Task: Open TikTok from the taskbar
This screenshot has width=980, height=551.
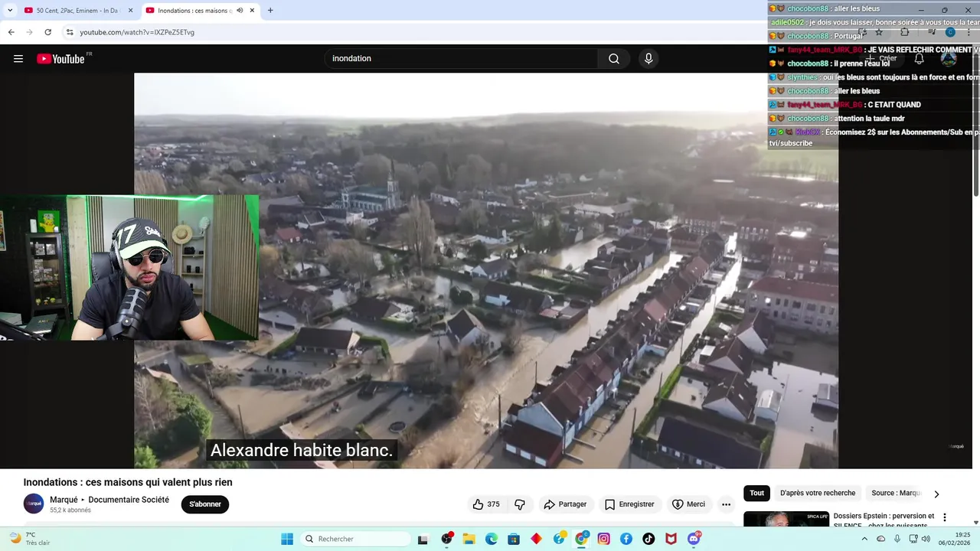Action: tap(648, 539)
